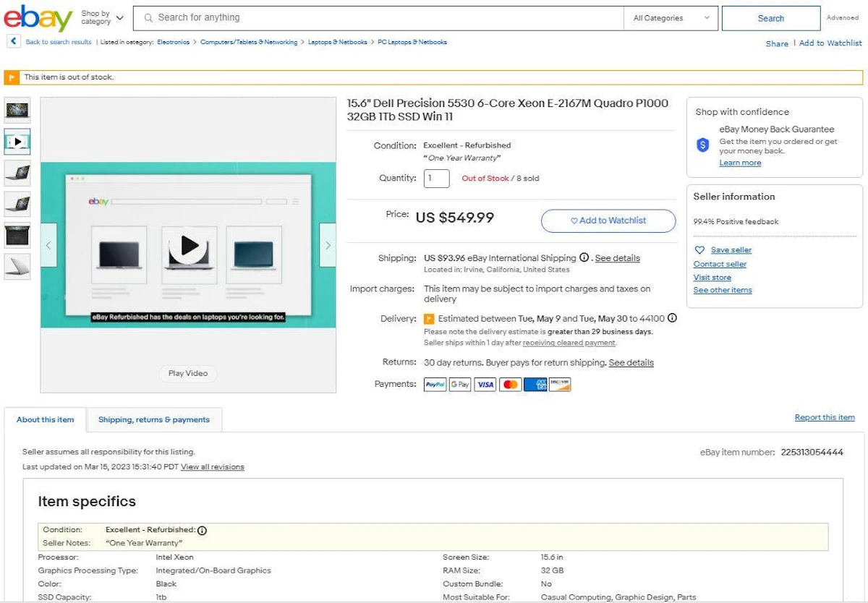Select the third laptop thumbnail
868x603 pixels.
point(17,173)
